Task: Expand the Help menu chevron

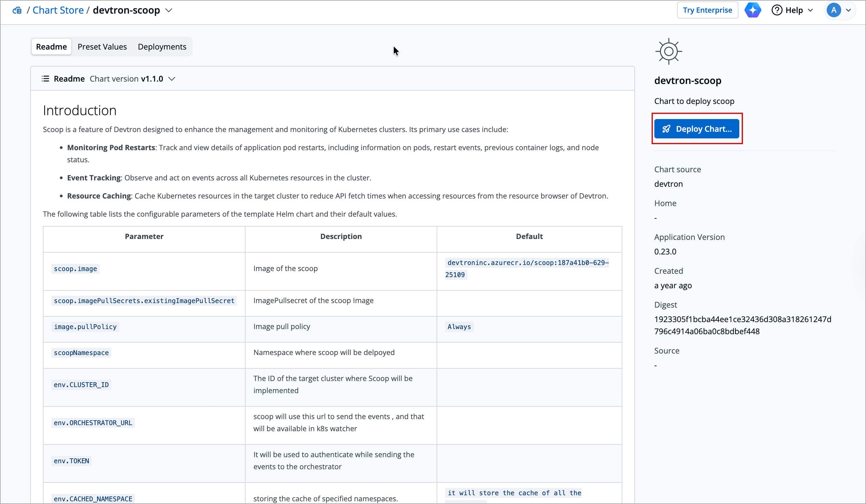Action: [810, 10]
